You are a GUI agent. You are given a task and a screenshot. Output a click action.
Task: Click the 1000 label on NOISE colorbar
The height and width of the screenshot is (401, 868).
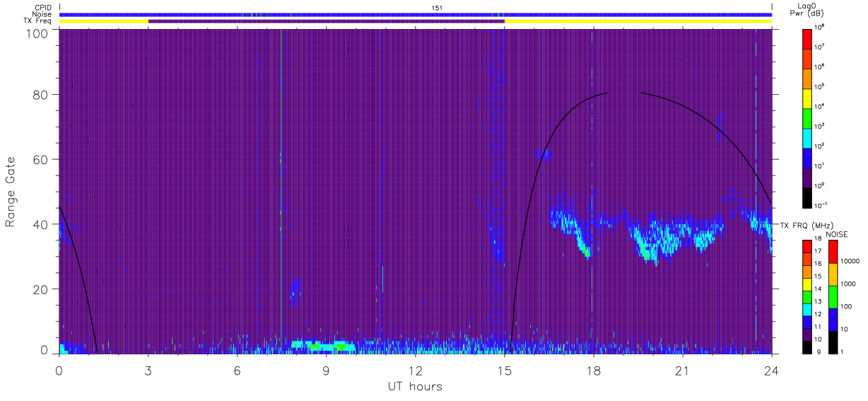pos(847,284)
